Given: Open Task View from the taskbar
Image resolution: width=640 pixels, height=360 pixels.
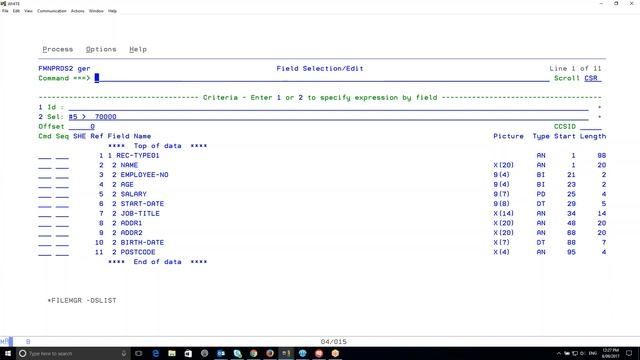Looking at the screenshot, I should 139,353.
